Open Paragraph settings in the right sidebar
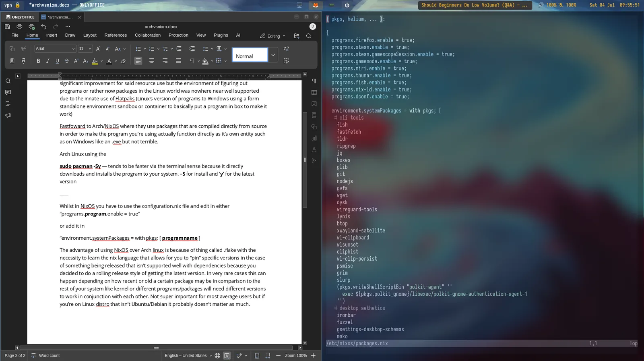The image size is (644, 361). click(x=314, y=81)
